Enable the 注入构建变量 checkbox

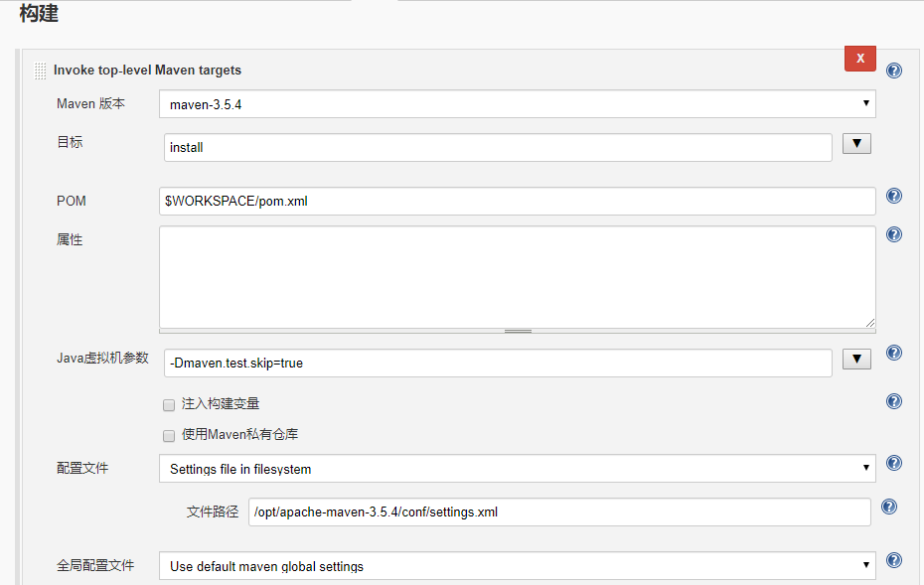click(169, 405)
